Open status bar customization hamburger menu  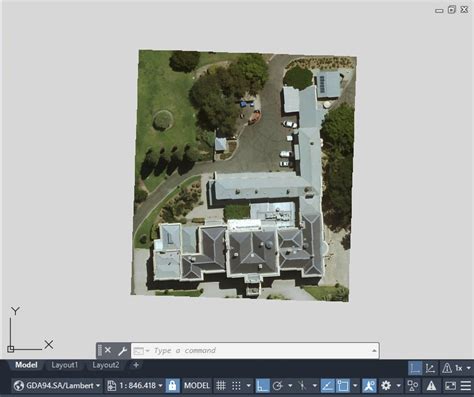point(466,386)
